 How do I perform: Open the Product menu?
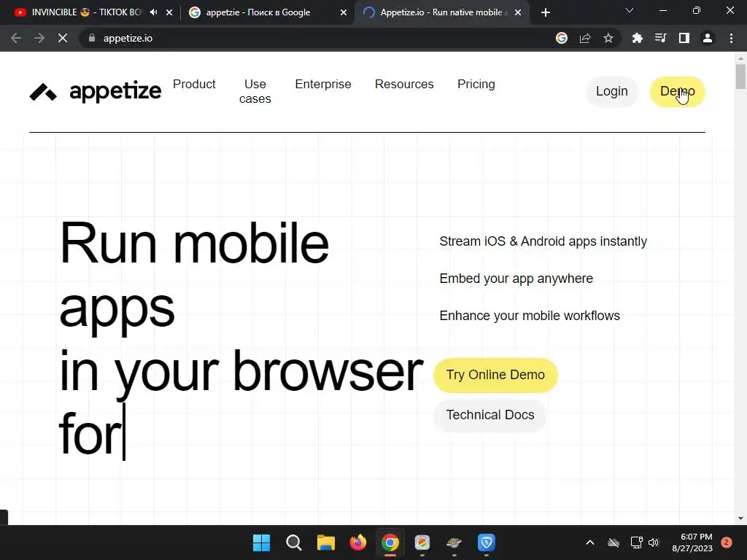(x=194, y=84)
